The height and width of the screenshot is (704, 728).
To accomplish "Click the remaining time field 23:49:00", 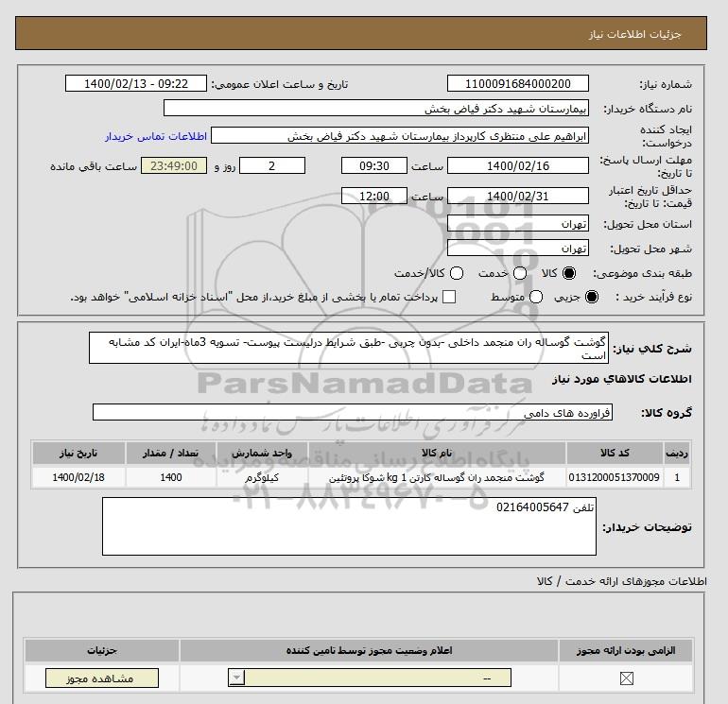I will pyautogui.click(x=174, y=165).
